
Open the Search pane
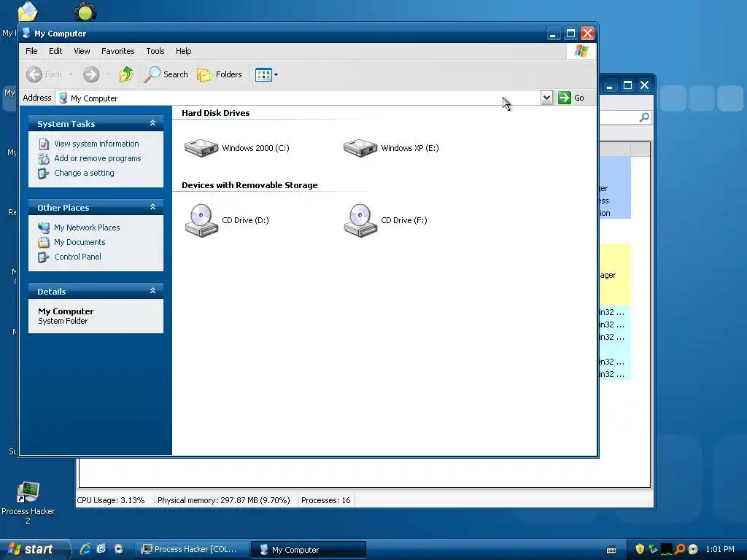pyautogui.click(x=166, y=74)
